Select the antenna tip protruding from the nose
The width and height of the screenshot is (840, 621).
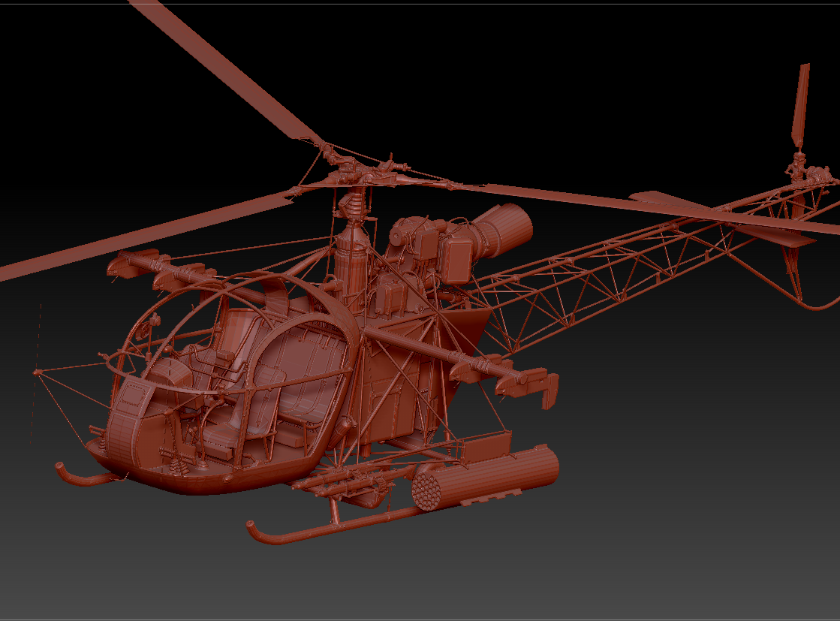37,372
